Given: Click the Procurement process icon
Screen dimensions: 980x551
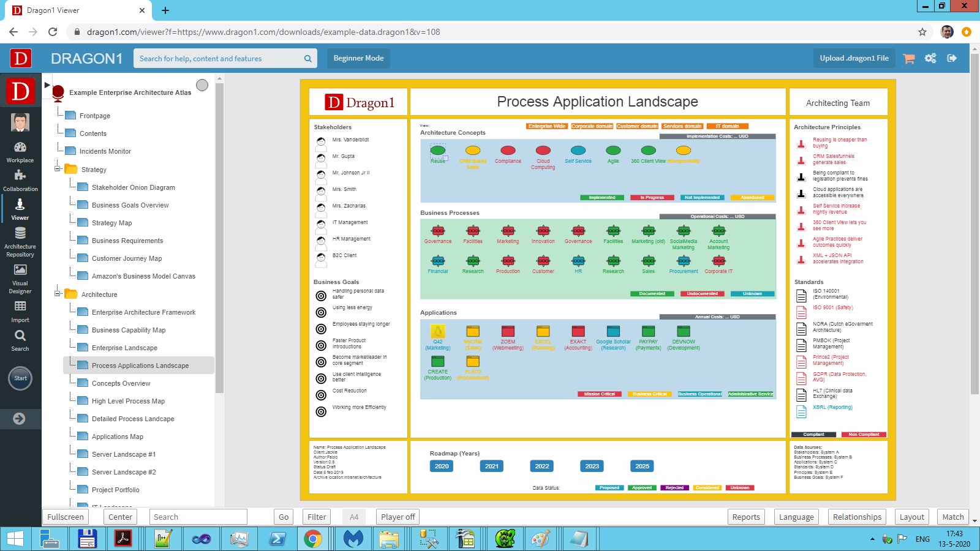Looking at the screenshot, I should pos(684,261).
